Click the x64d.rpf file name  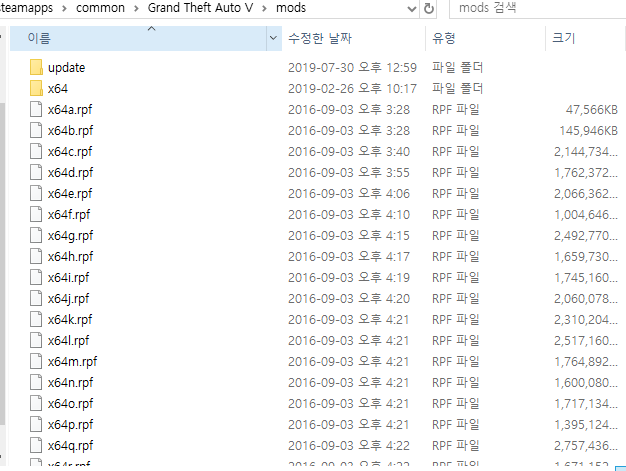point(70,173)
